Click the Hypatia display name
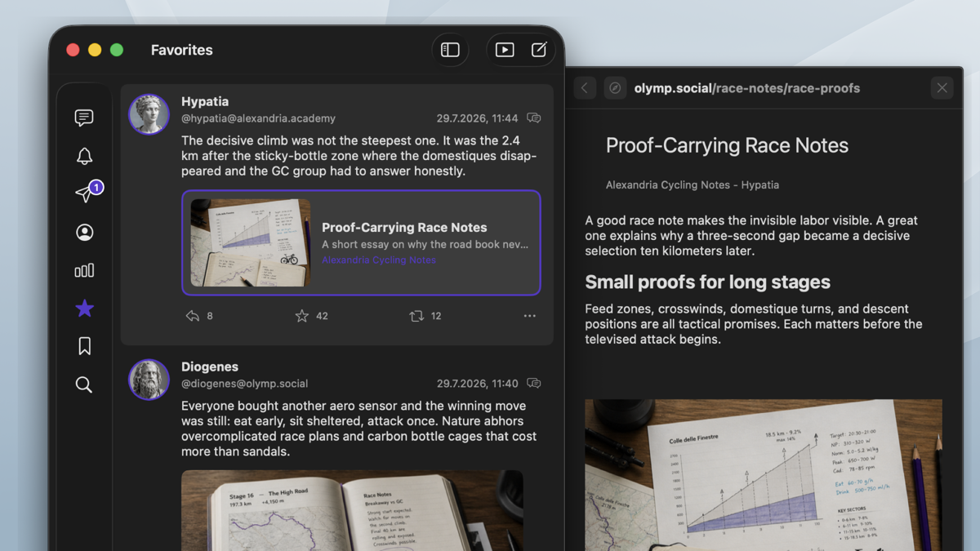980x551 pixels. [205, 102]
